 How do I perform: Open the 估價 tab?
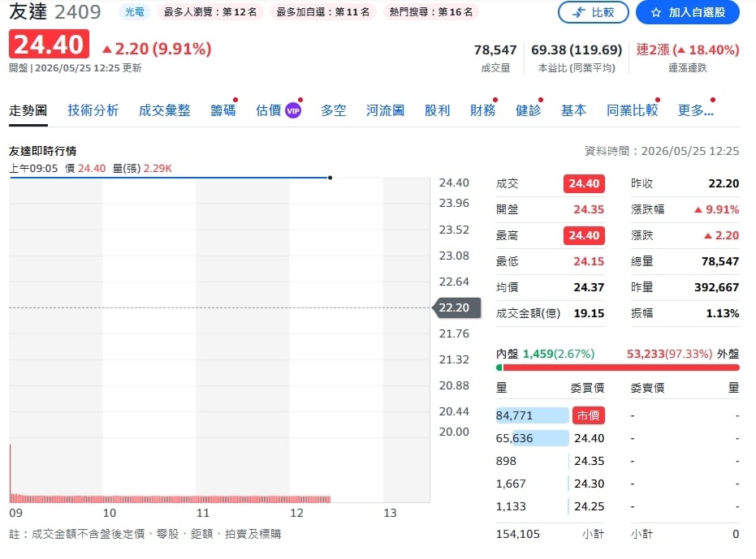(269, 110)
